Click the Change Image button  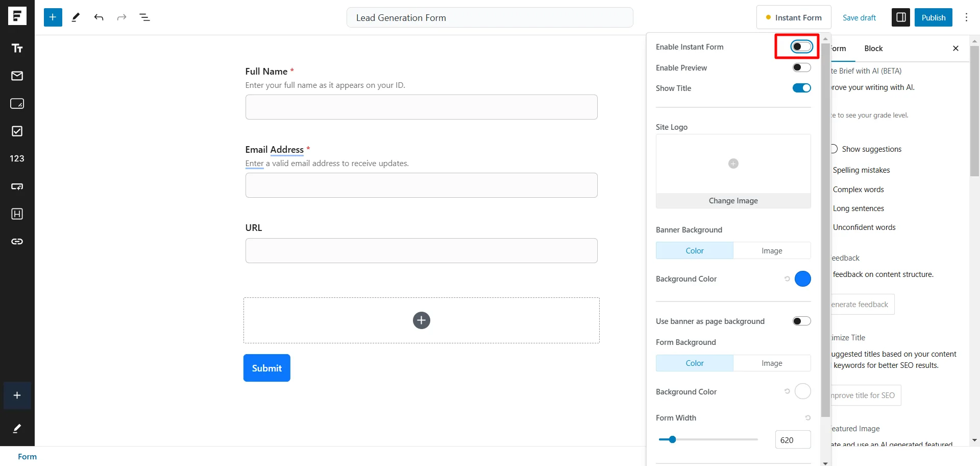click(733, 200)
